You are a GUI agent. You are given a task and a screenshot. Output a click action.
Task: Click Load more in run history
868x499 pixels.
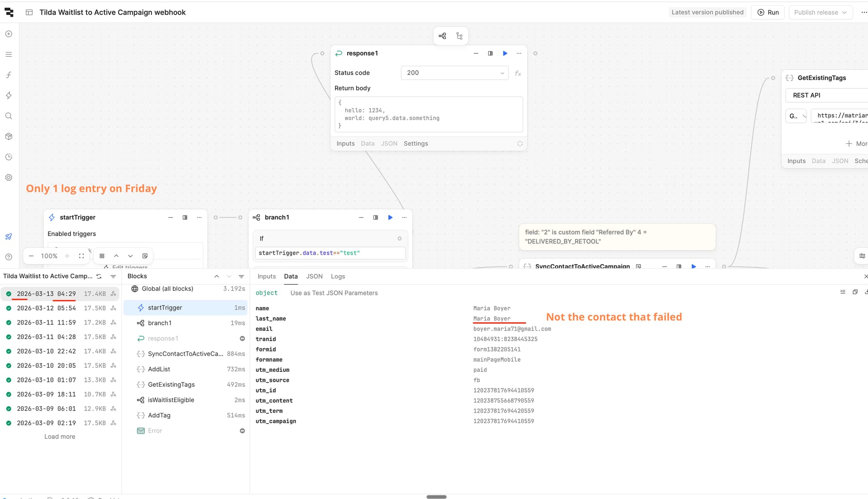[x=60, y=437]
